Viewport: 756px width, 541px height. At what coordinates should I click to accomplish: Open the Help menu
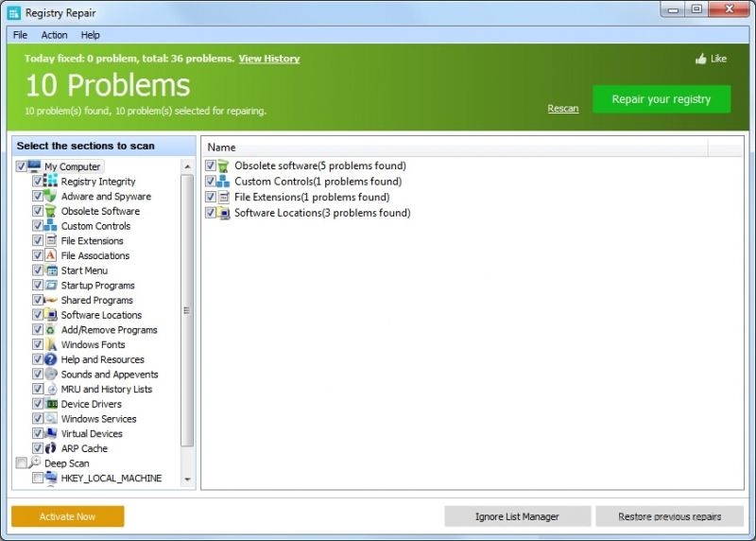[90, 35]
